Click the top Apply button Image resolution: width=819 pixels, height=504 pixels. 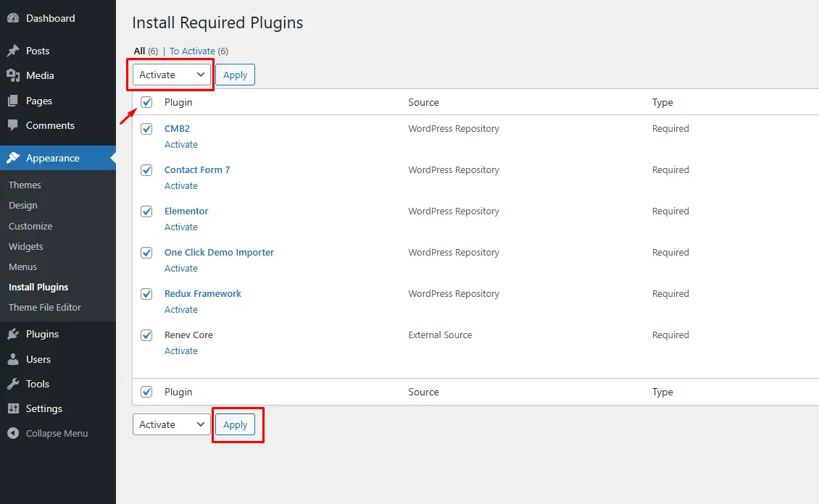tap(235, 75)
